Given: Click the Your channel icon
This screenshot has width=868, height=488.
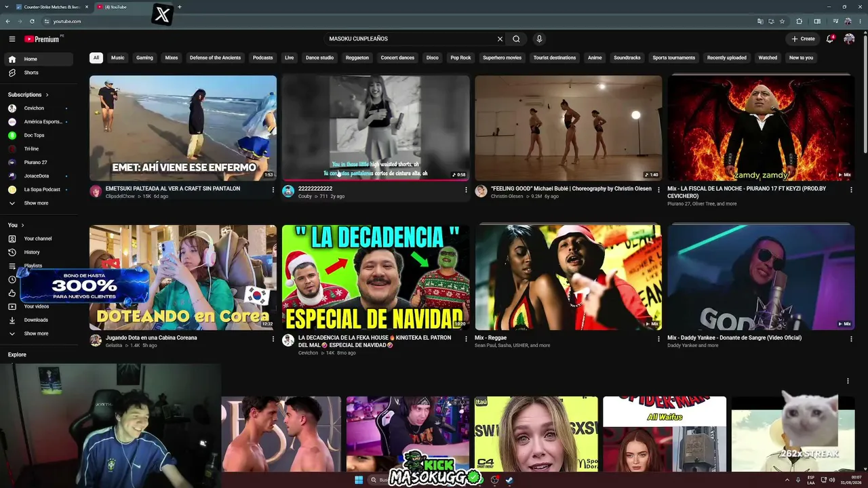Looking at the screenshot, I should pos(12,239).
